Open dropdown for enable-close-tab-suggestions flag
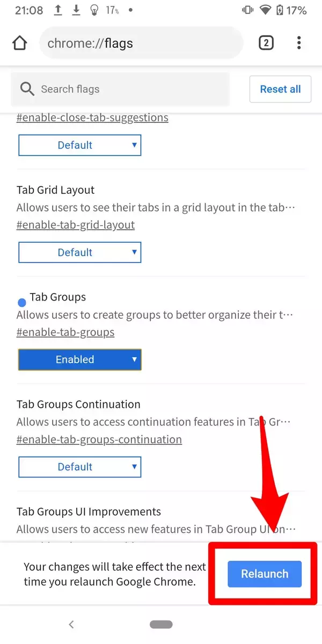 pos(80,145)
